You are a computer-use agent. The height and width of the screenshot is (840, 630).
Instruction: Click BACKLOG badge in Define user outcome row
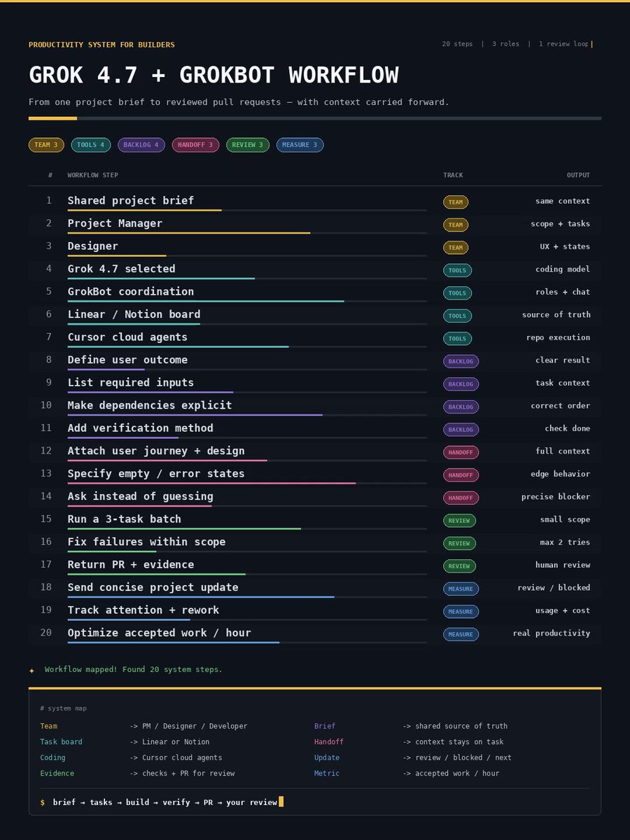(x=461, y=361)
